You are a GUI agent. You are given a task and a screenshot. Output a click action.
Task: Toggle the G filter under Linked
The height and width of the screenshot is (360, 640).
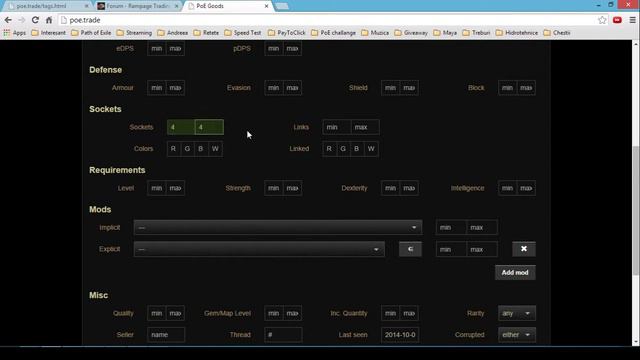(343, 149)
